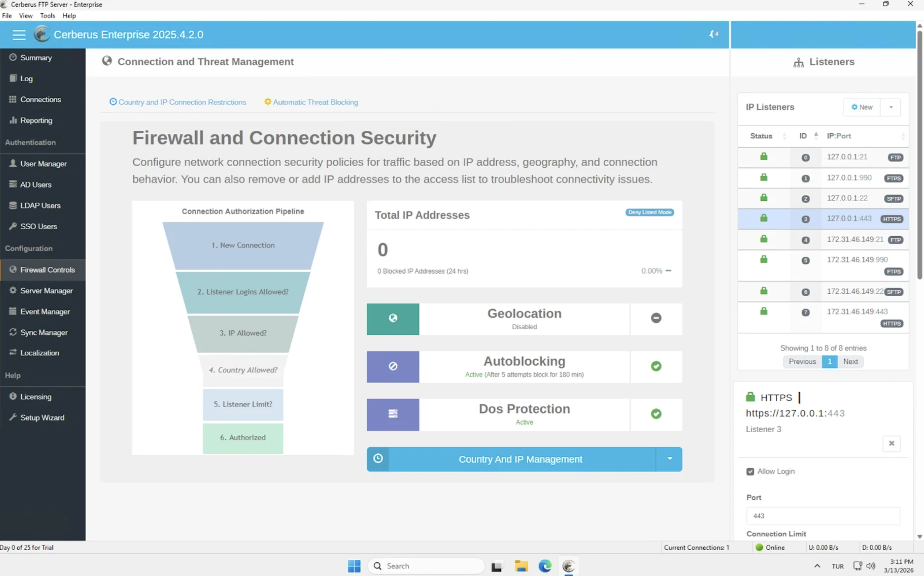Image resolution: width=924 pixels, height=576 pixels.
Task: Click the SFTP badge on the 127.0.0.1:22 row
Action: point(894,199)
